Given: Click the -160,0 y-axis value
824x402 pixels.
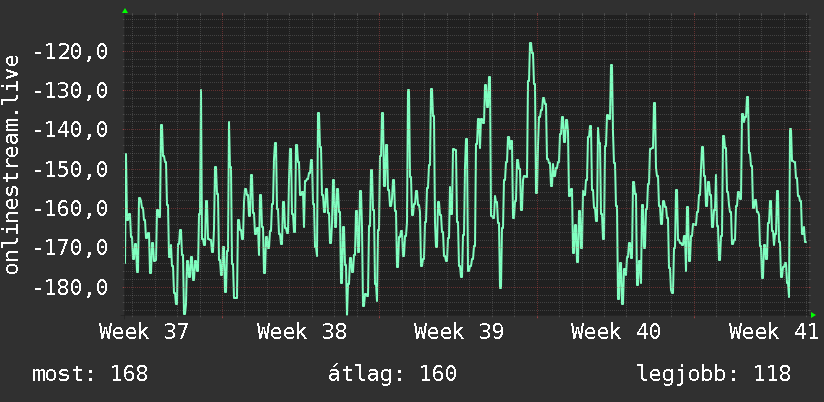Looking at the screenshot, I should (x=70, y=209).
